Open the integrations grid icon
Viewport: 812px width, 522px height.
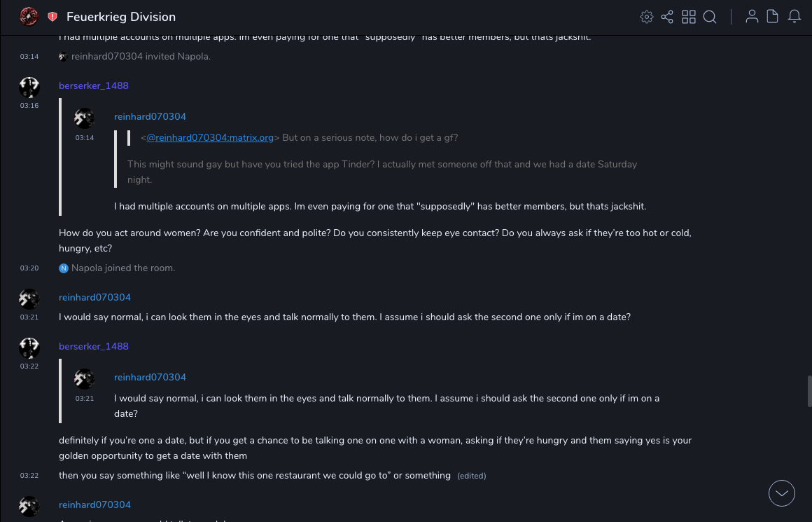click(x=689, y=17)
